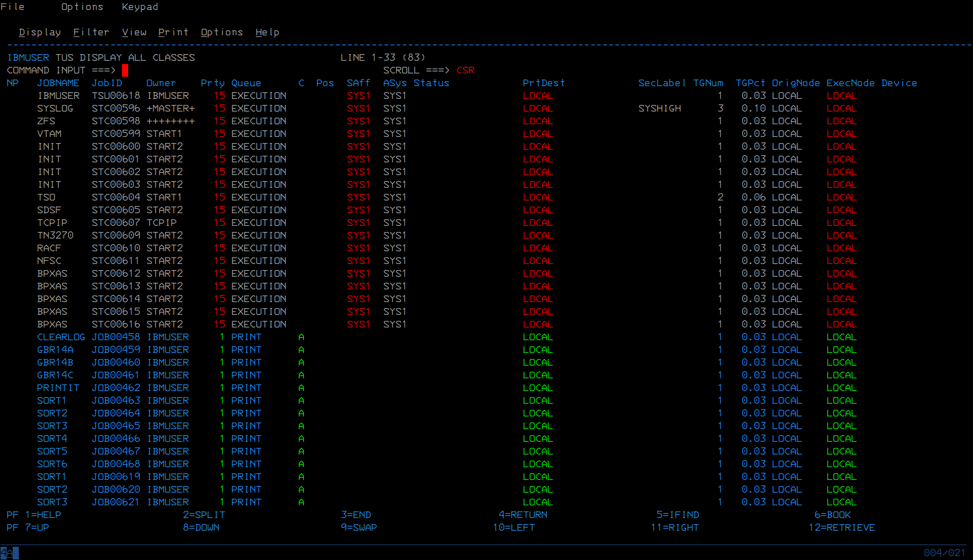Select the GBR14B job name

[x=55, y=362]
